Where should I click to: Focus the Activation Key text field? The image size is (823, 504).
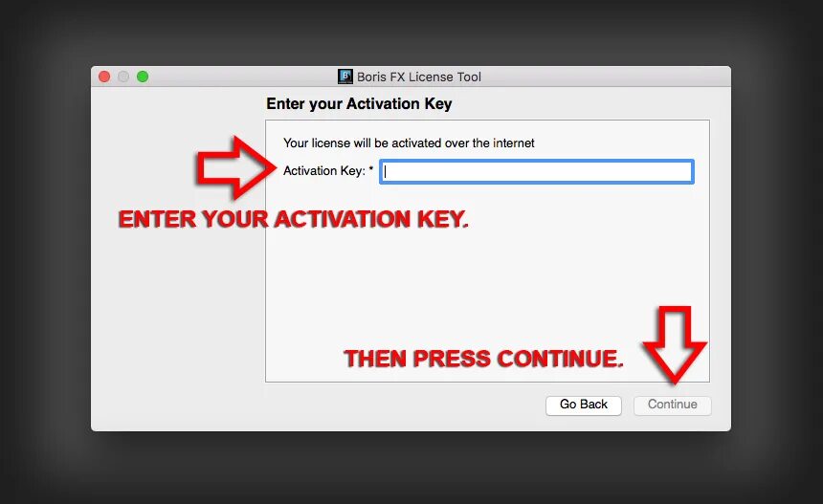coord(537,171)
